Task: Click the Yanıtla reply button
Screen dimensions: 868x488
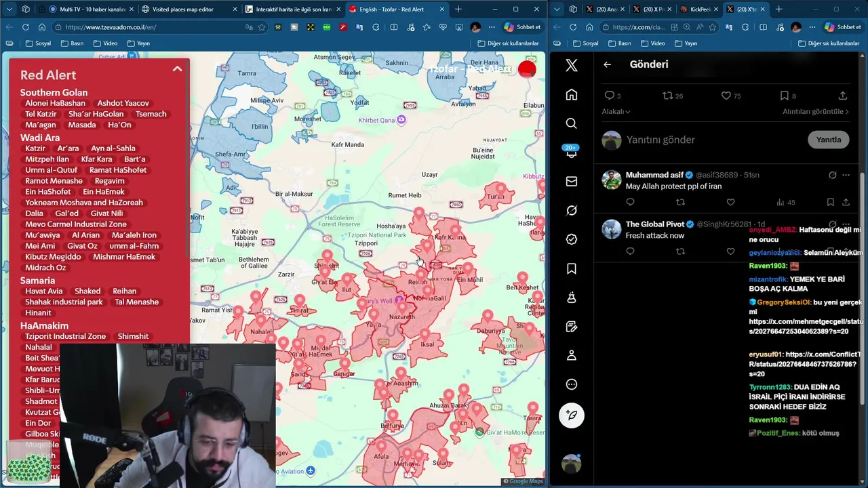Action: pos(828,140)
